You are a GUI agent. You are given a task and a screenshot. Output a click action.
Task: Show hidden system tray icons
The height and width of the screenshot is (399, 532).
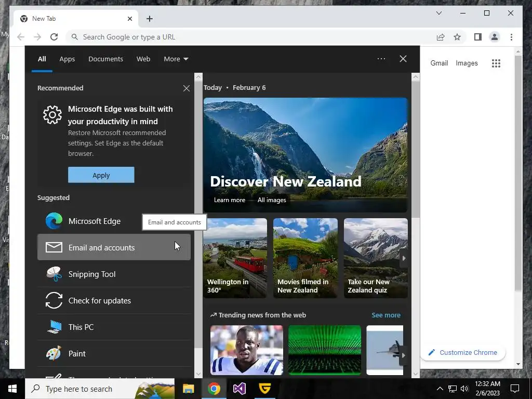tap(440, 389)
